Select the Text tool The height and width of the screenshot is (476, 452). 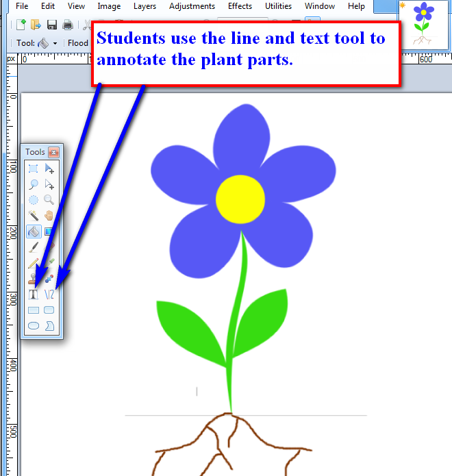click(34, 295)
